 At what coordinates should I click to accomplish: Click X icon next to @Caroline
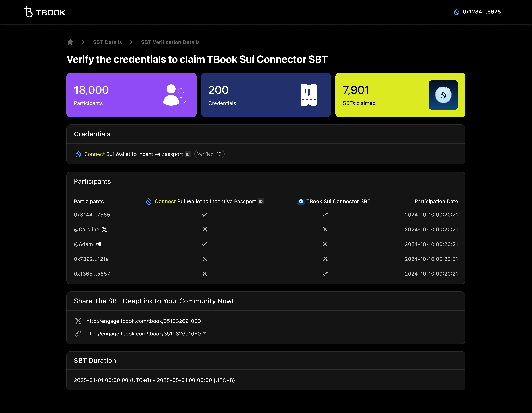(x=104, y=229)
